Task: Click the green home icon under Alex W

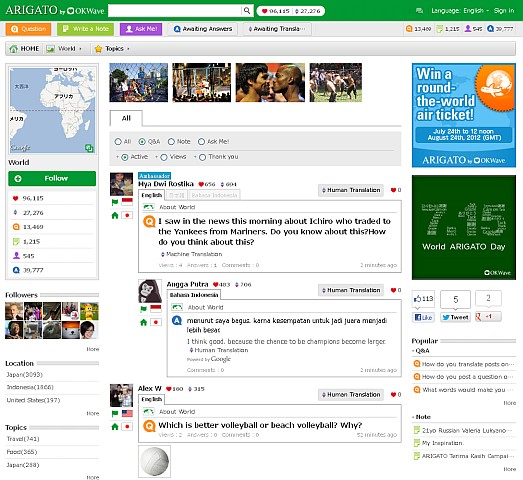Action: pyautogui.click(x=115, y=427)
